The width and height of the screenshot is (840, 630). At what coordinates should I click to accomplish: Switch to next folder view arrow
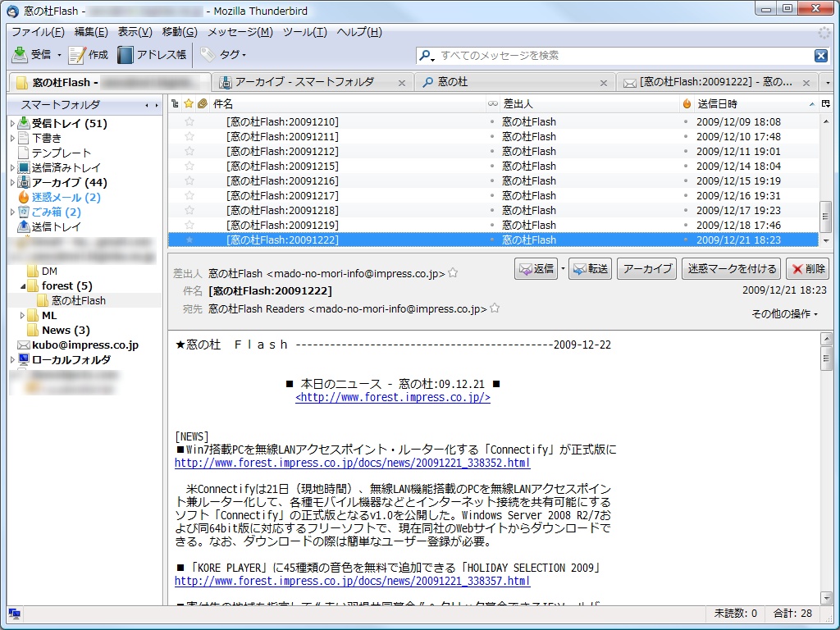click(157, 105)
